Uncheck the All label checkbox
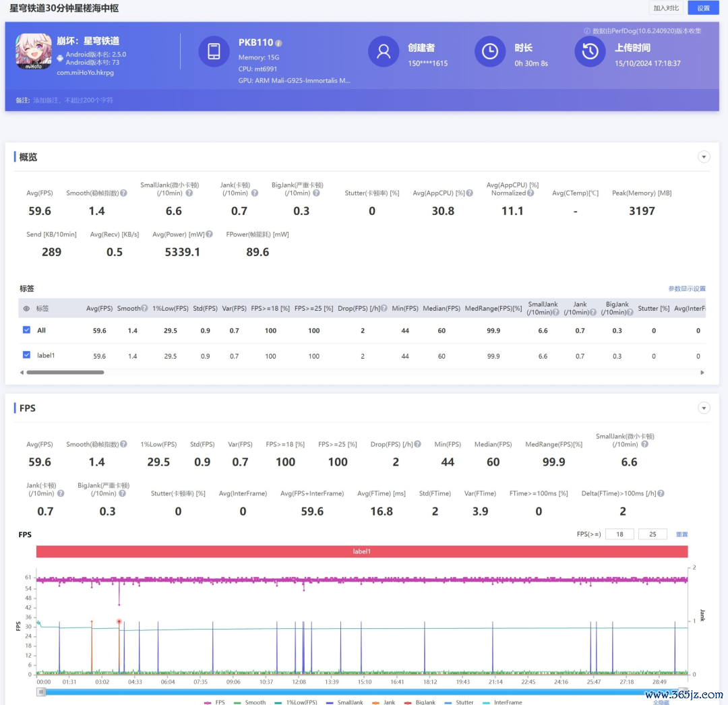 [26, 330]
